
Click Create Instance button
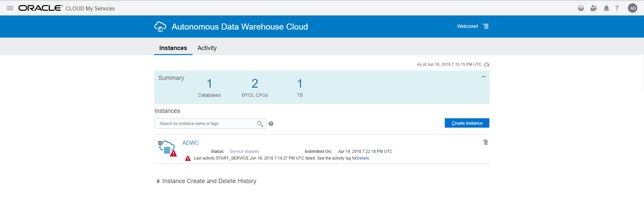pyautogui.click(x=467, y=123)
